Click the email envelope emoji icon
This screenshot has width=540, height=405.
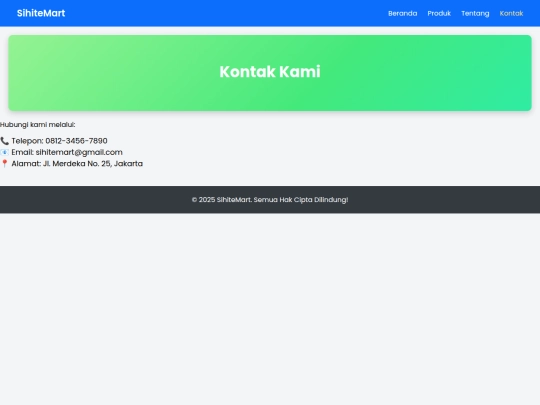pyautogui.click(x=4, y=152)
